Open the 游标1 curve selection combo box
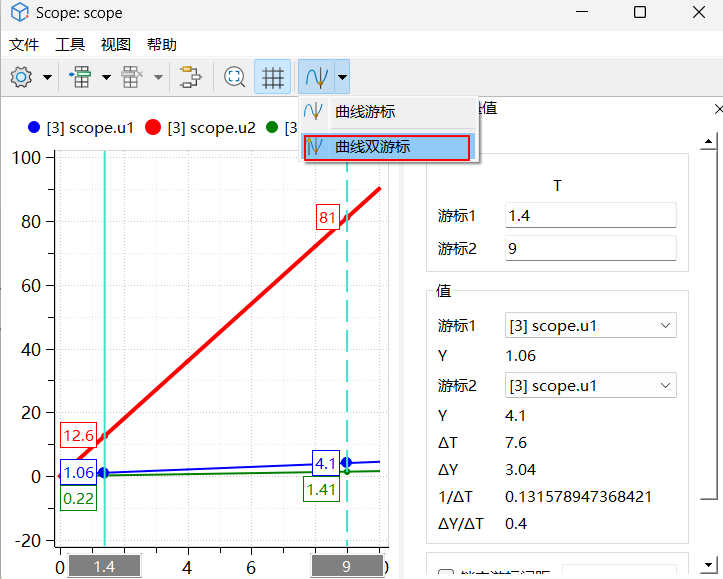This screenshot has height=579, width=723. click(x=590, y=325)
